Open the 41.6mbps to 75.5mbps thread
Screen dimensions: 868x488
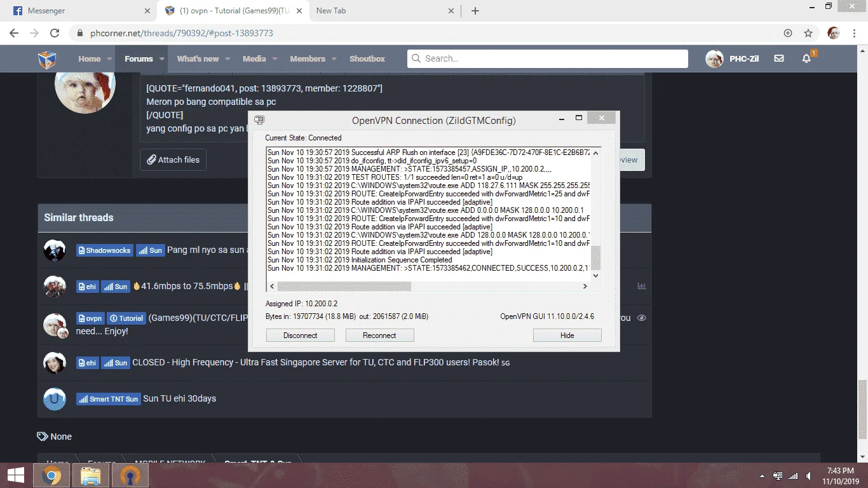(x=187, y=286)
